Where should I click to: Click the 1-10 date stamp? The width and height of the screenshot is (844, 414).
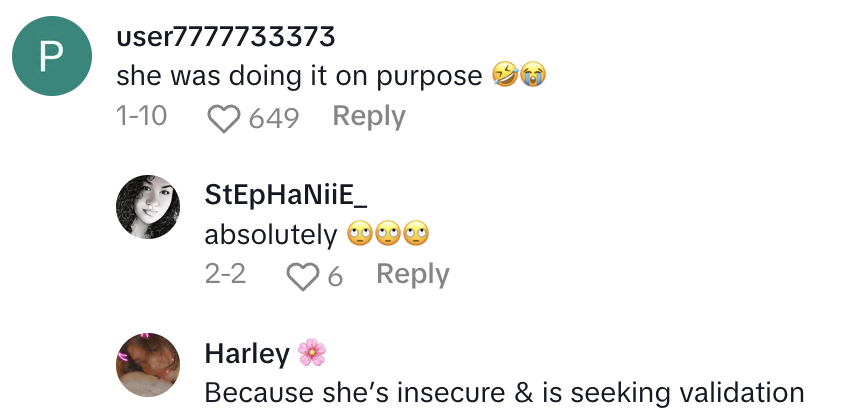[x=141, y=117]
